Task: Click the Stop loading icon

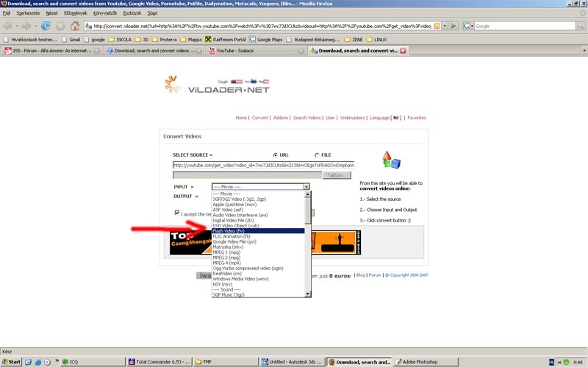Action: [x=60, y=26]
